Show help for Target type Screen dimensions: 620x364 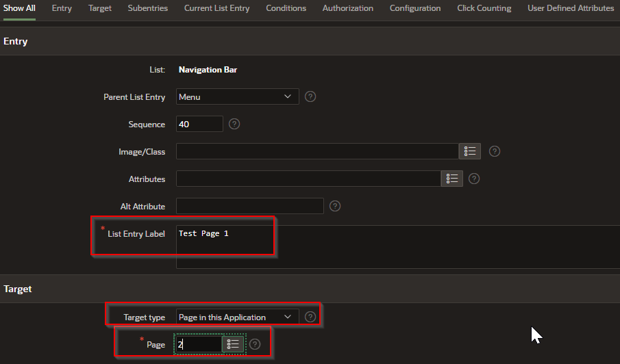(310, 317)
